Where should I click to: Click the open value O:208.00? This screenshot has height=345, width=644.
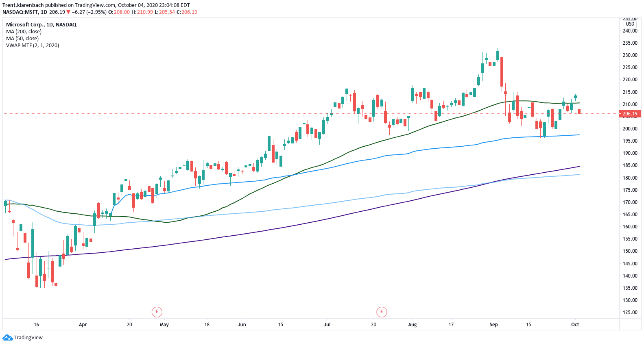[119, 12]
